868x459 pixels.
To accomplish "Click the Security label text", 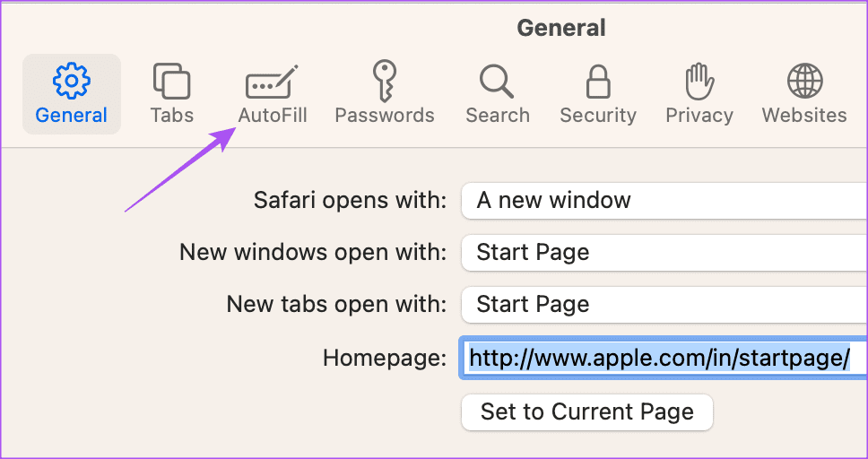I will (598, 116).
